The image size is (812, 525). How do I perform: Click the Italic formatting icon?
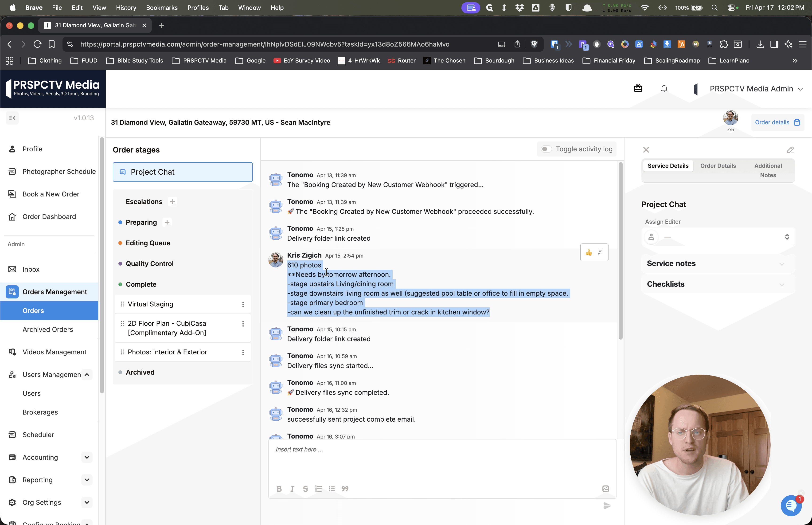(292, 489)
